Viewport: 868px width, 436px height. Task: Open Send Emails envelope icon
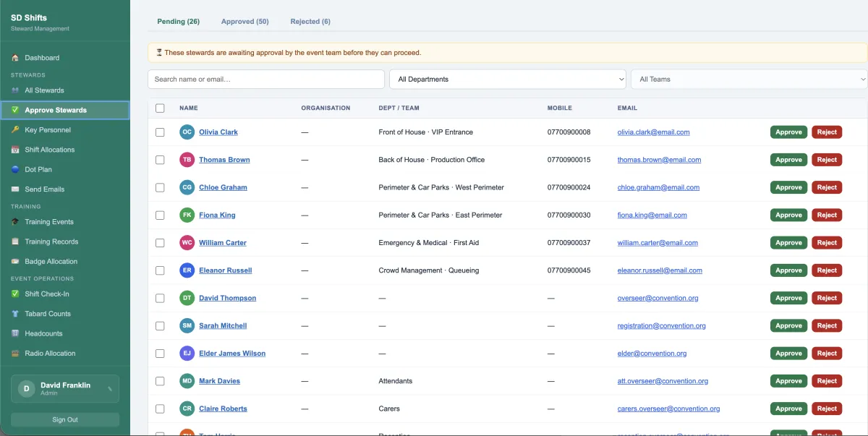coord(15,189)
